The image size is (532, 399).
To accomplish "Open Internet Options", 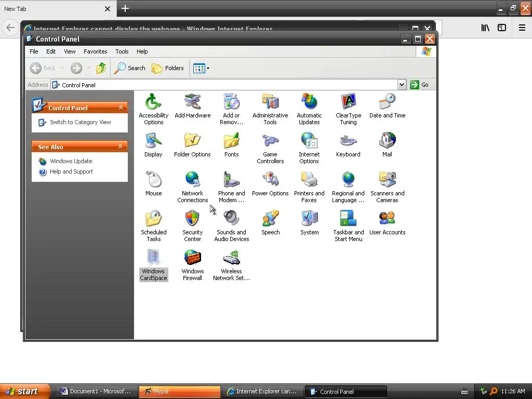I will tap(309, 148).
